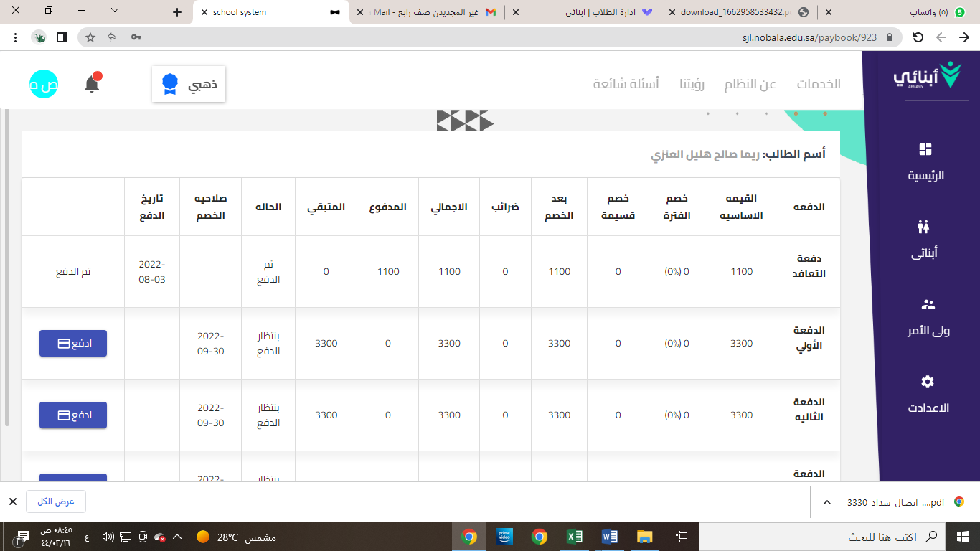
Task: Open the الخدمات services menu
Action: pos(819,84)
